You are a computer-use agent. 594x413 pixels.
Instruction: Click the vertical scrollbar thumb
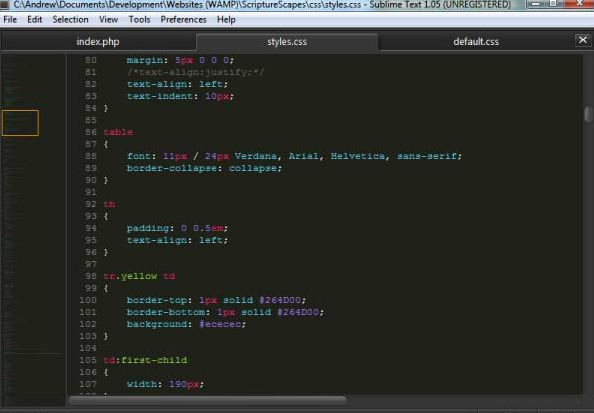tap(588, 114)
